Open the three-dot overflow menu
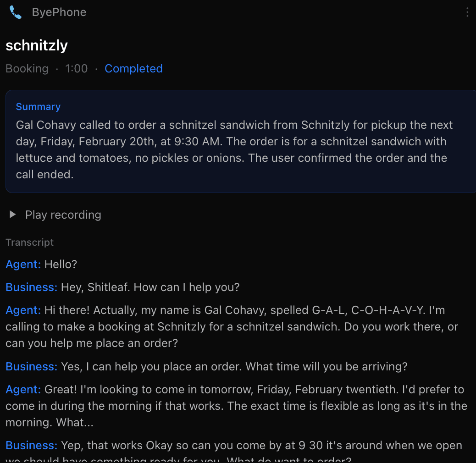The image size is (476, 463). (x=467, y=12)
